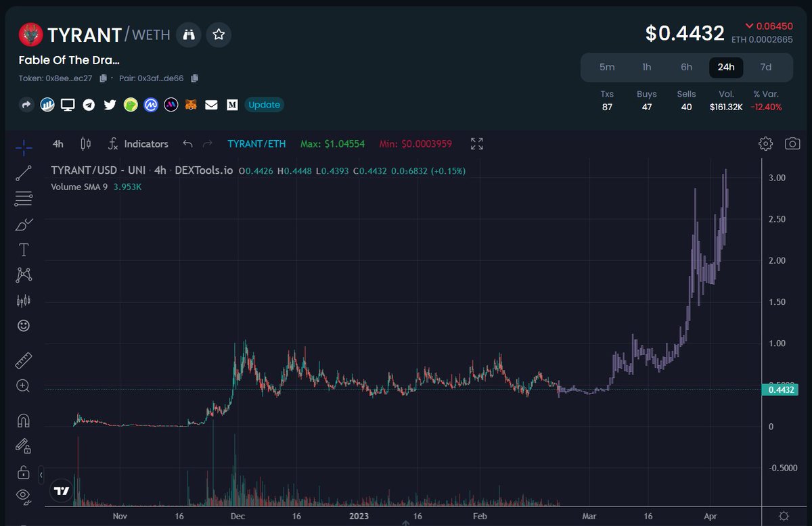This screenshot has width=812, height=526.
Task: Open the candlestick chart style selector
Action: pos(85,144)
